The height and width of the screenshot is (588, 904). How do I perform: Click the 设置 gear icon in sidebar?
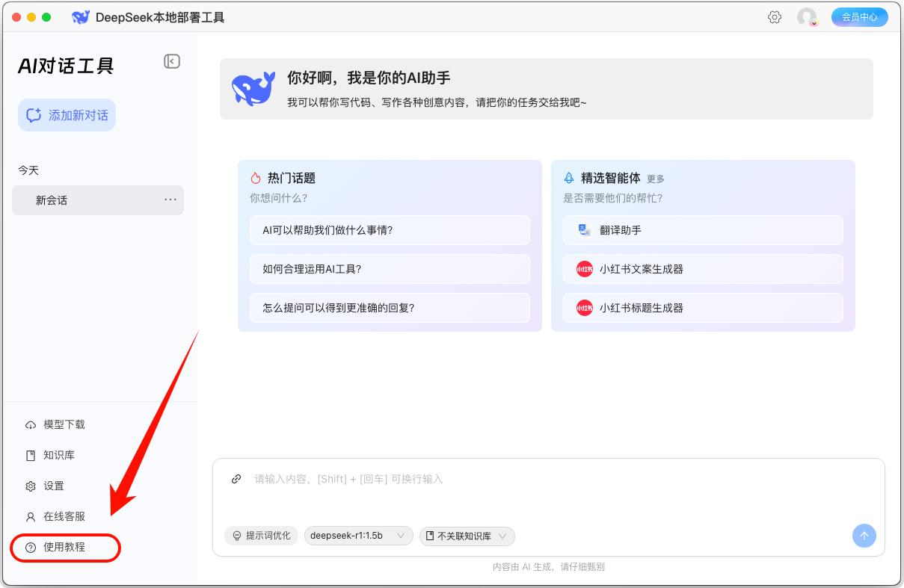31,486
